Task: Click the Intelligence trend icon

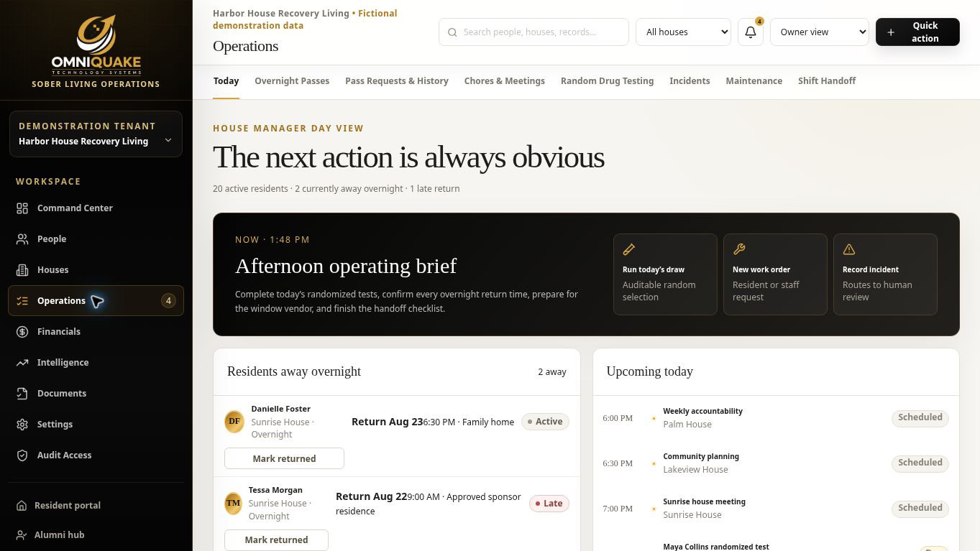Action: pos(22,363)
